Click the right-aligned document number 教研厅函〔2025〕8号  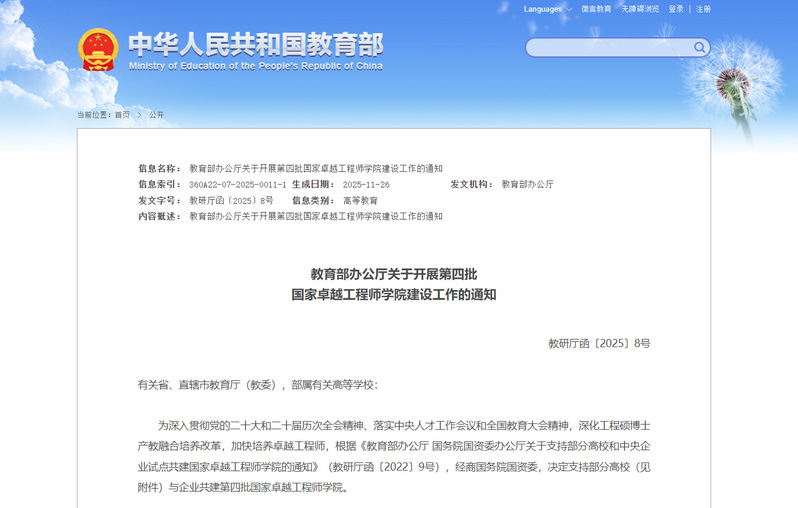599,343
